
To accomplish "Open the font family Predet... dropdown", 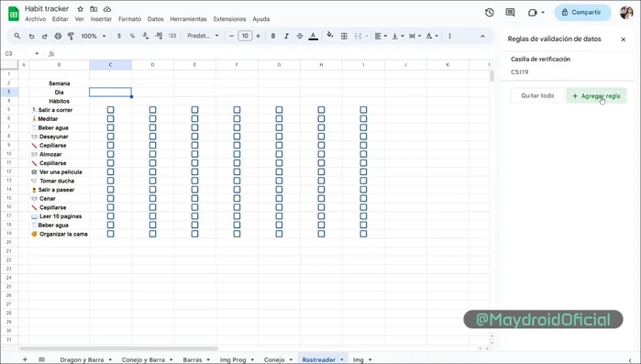I will click(x=203, y=36).
